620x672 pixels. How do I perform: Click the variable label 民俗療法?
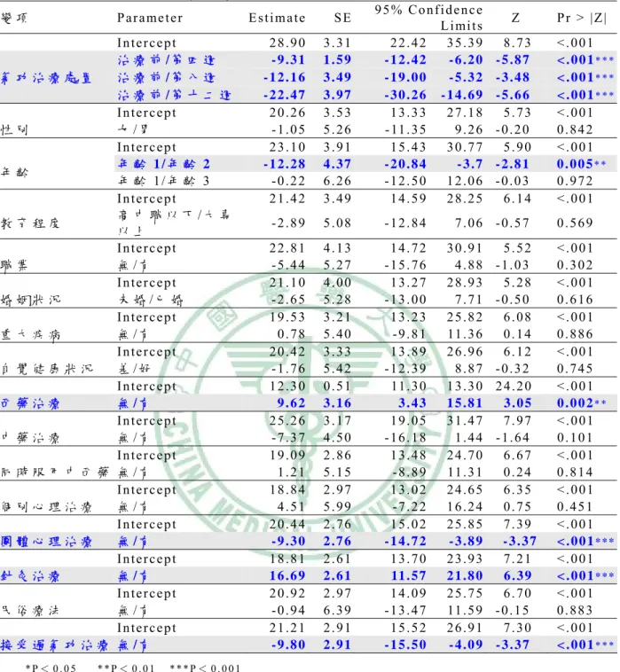pos(30,611)
